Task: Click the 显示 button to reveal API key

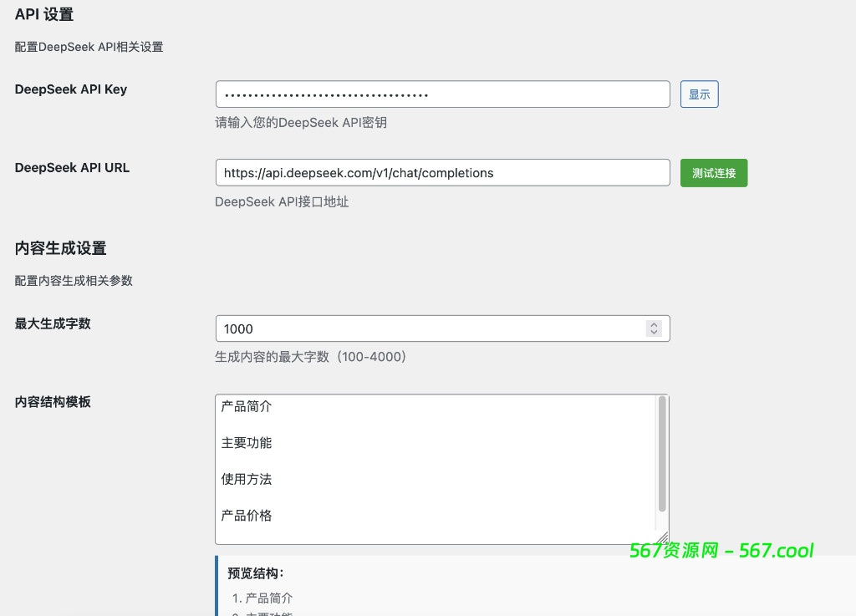Action: (699, 94)
